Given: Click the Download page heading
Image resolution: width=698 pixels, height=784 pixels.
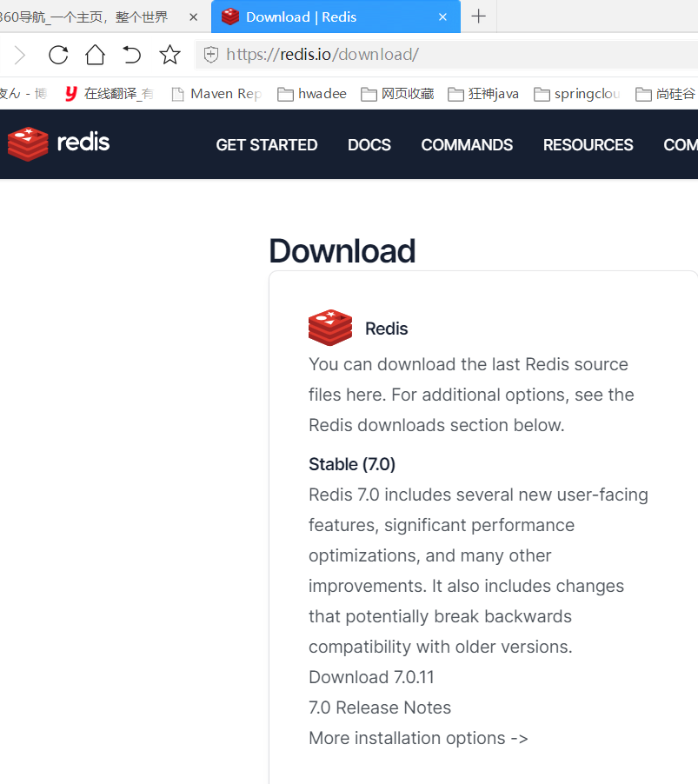Looking at the screenshot, I should pyautogui.click(x=342, y=250).
